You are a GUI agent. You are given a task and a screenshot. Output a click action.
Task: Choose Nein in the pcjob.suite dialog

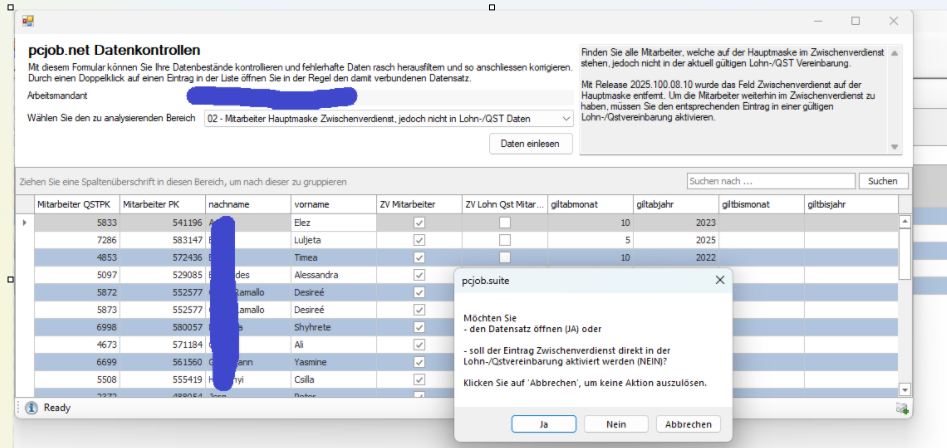coord(616,424)
